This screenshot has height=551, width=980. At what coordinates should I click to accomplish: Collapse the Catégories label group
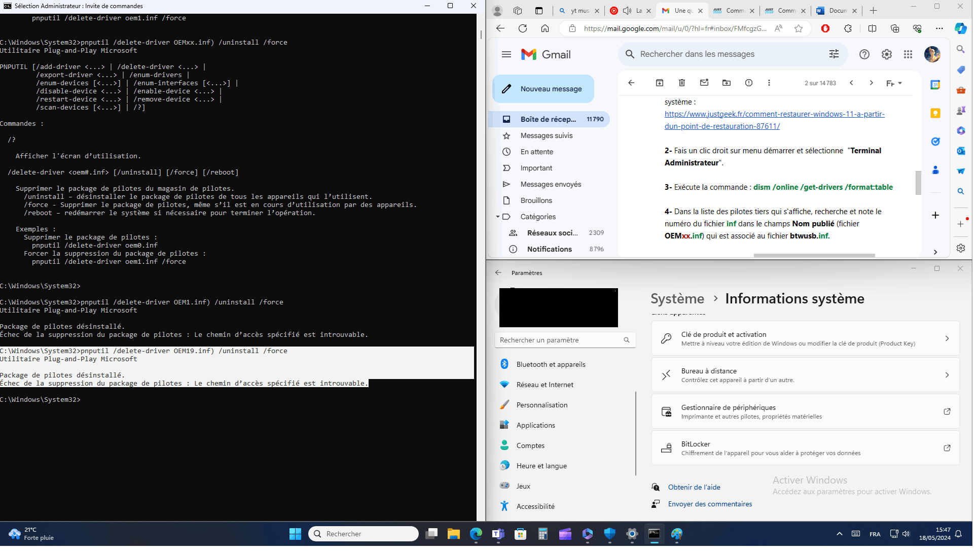pyautogui.click(x=498, y=217)
